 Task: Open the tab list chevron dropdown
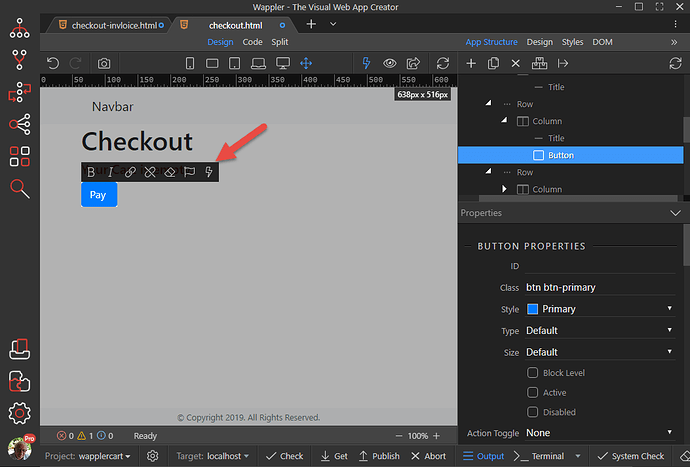[333, 24]
